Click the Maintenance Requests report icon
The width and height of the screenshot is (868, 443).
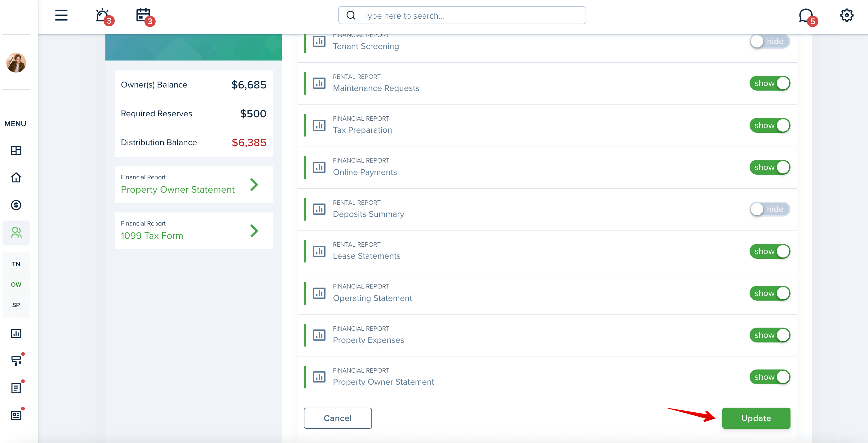[x=319, y=83]
